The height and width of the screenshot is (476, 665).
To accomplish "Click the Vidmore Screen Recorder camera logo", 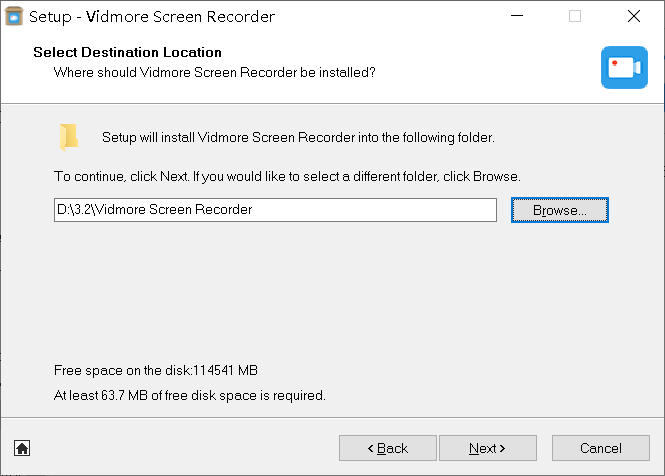I will pyautogui.click(x=624, y=67).
